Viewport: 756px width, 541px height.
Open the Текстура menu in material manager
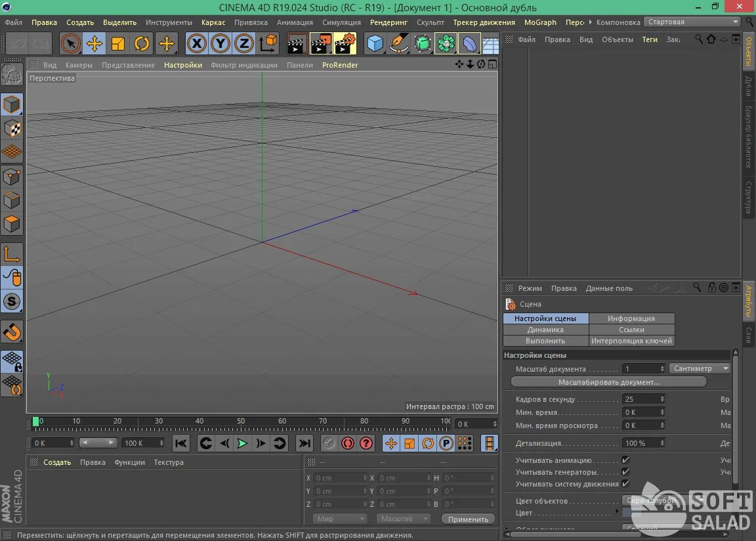(168, 462)
